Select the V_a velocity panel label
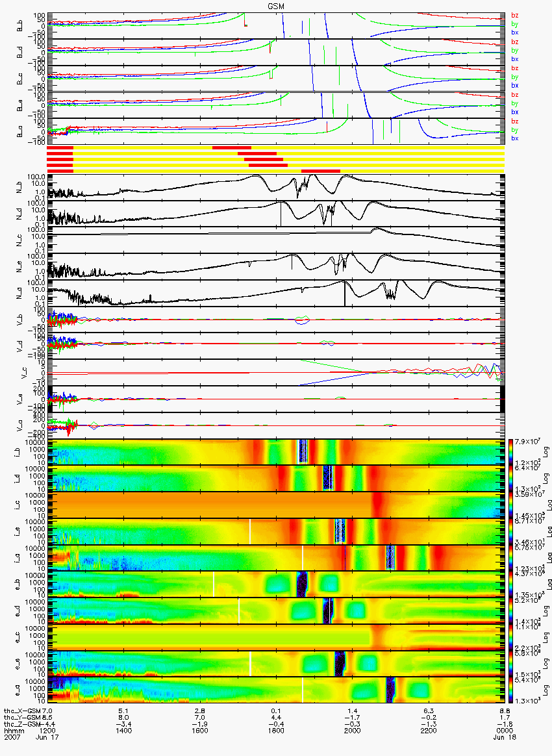Image resolution: width=552 pixels, height=756 pixels. pos(19,425)
